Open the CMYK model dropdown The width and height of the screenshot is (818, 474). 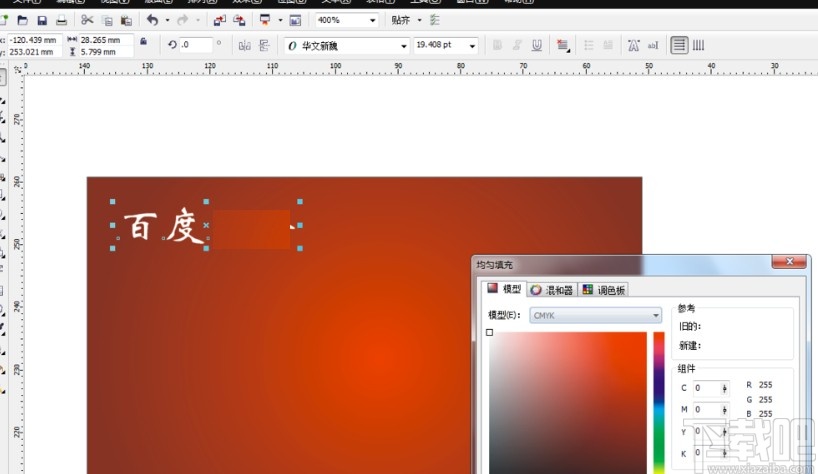(595, 315)
